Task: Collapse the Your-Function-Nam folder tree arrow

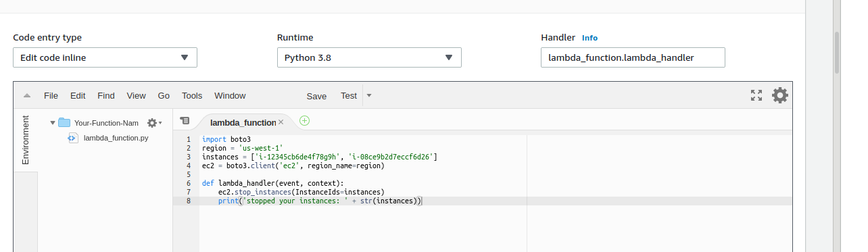Action: click(53, 123)
